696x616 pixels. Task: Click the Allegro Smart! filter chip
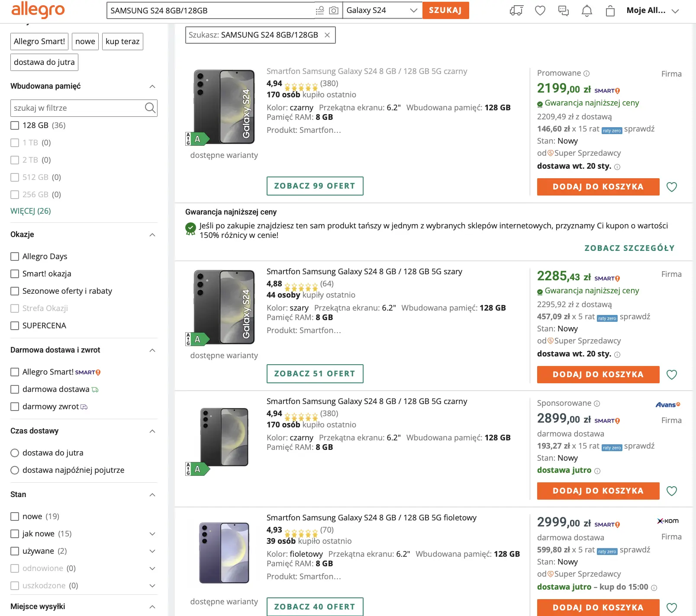coord(39,41)
